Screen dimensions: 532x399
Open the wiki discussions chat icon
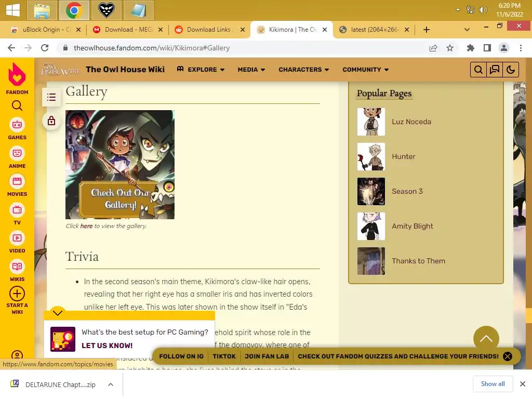(495, 70)
